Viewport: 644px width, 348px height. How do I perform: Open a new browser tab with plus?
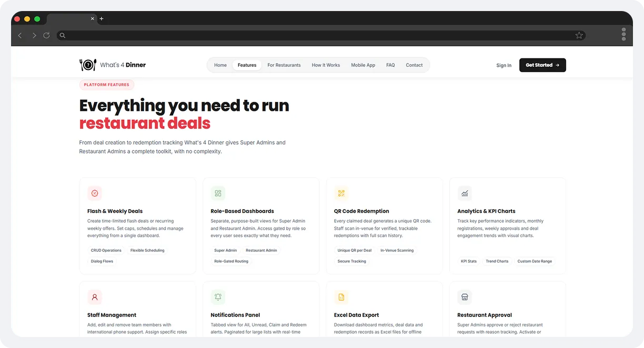click(102, 19)
